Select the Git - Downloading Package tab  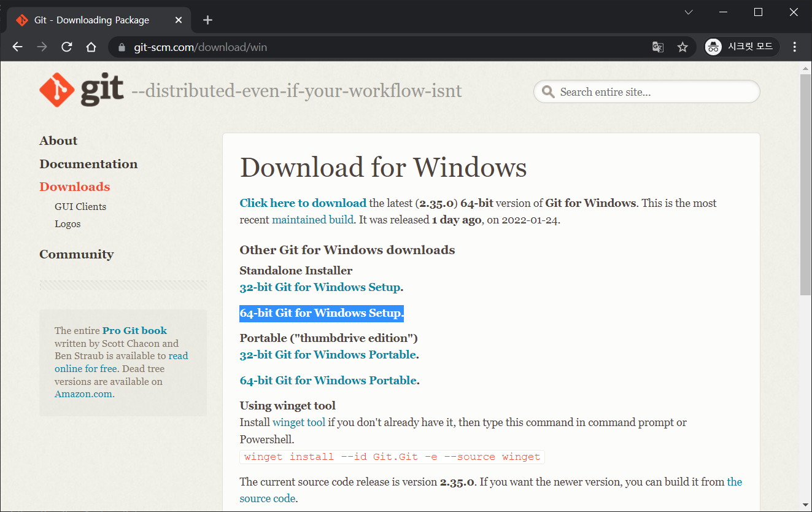click(99, 20)
